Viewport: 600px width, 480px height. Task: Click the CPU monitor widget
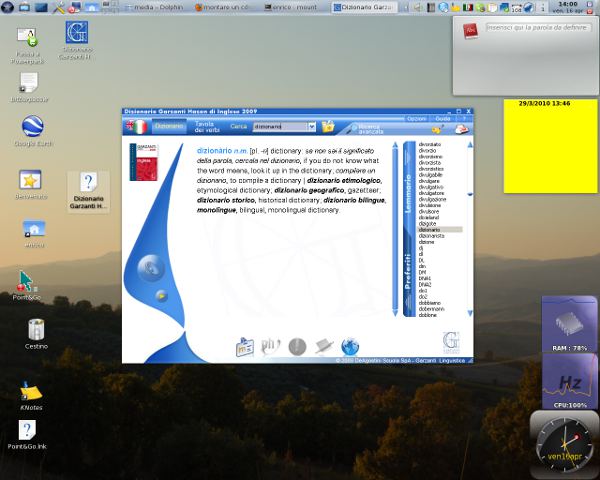(x=569, y=381)
